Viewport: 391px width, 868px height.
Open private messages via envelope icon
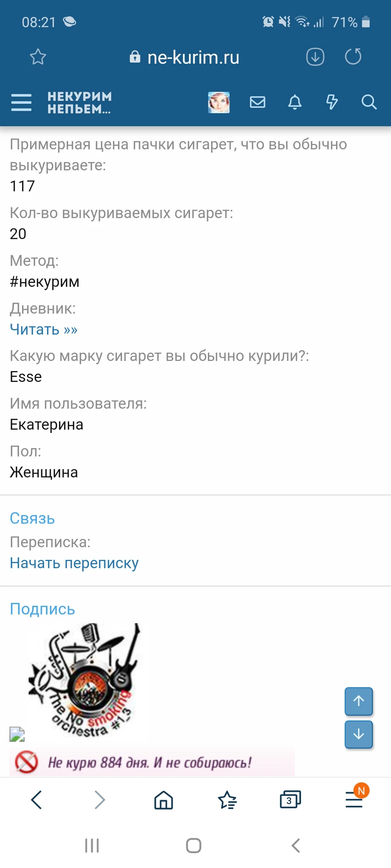[257, 102]
